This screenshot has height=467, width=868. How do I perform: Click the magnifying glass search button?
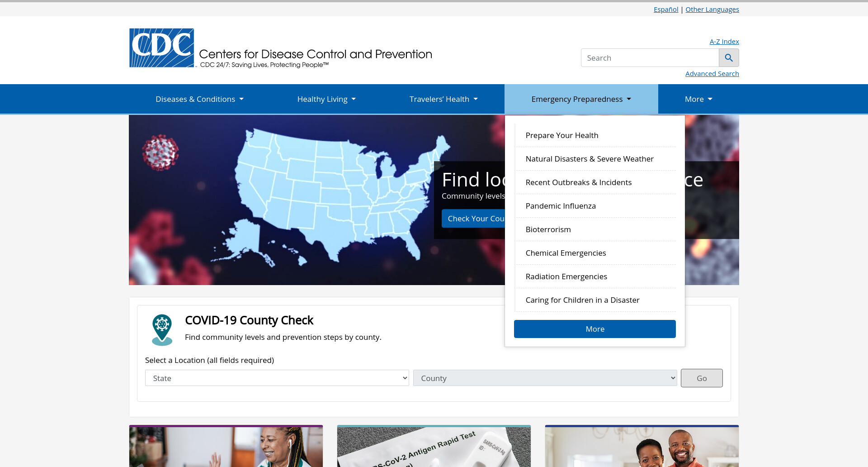pos(729,58)
